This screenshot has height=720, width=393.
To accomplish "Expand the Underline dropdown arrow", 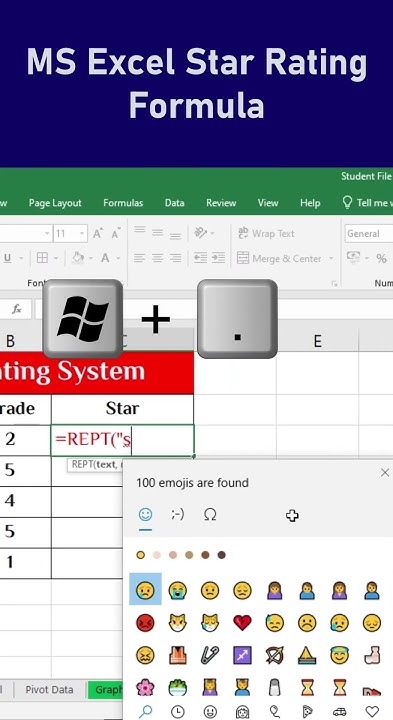I will [x=21, y=259].
